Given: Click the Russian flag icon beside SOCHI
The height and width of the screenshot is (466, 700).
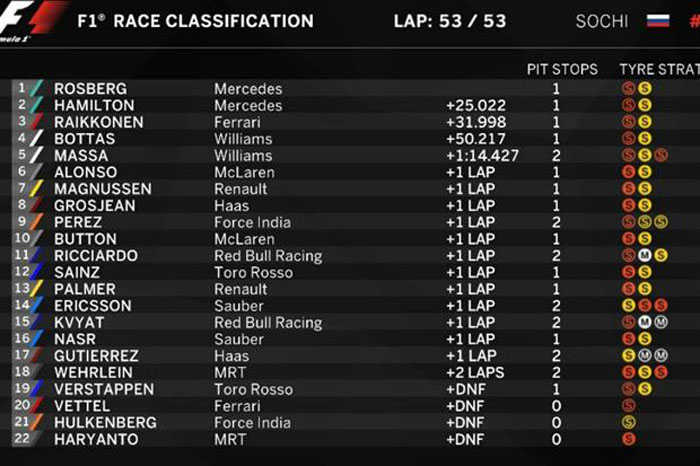Looking at the screenshot, I should click(x=658, y=21).
